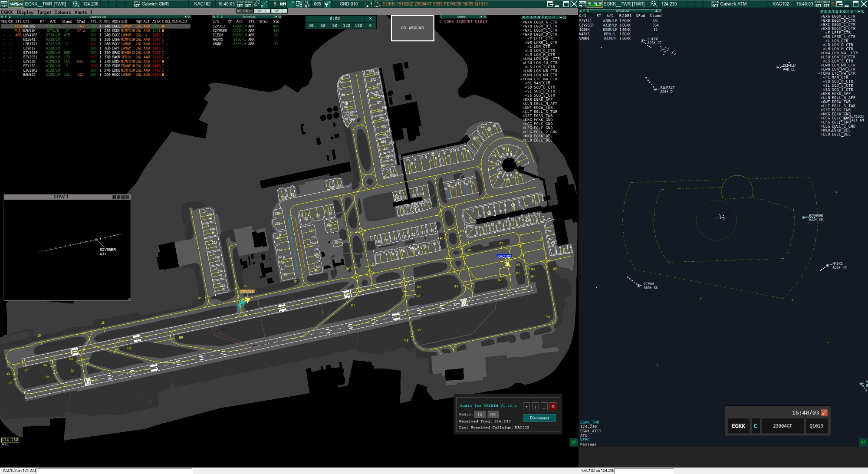The width and height of the screenshot is (868, 474).
Task: Open the keyboard MENU icon in ATM window
Action: point(582,3)
